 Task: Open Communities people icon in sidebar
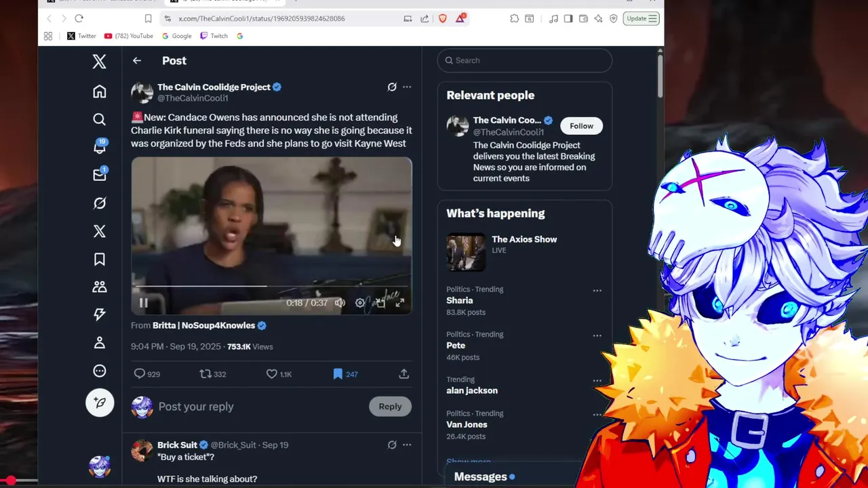coord(100,287)
